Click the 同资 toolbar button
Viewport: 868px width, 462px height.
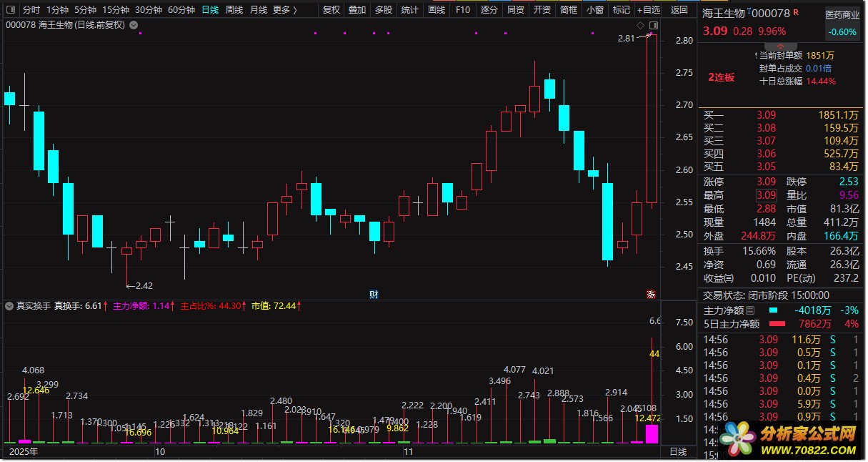point(516,10)
